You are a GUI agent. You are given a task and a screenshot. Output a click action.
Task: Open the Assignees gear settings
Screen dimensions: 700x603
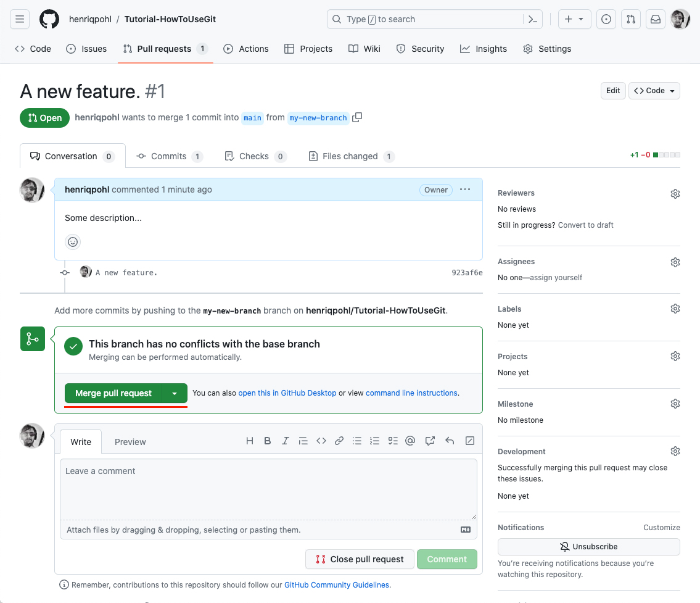pos(675,262)
